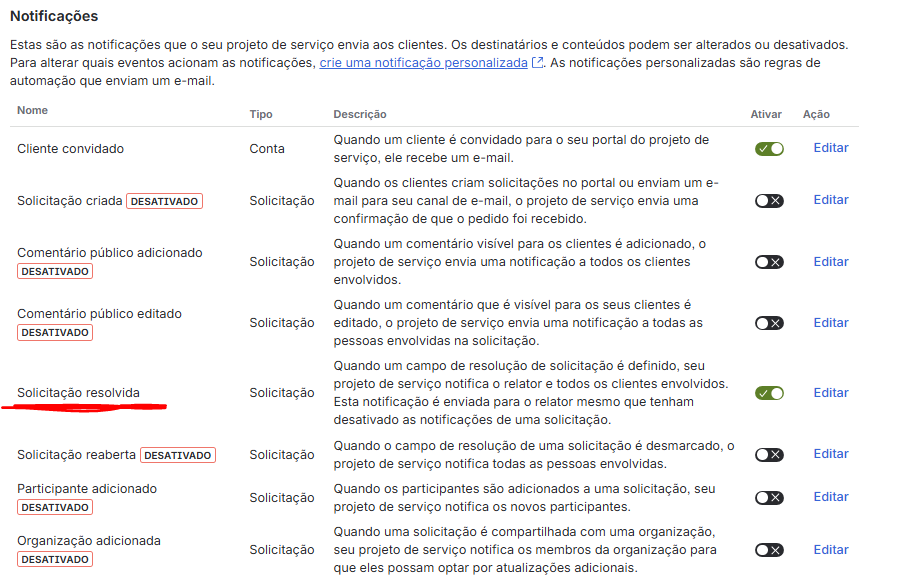
Task: Click Editar for Organização adicionada
Action: (830, 550)
